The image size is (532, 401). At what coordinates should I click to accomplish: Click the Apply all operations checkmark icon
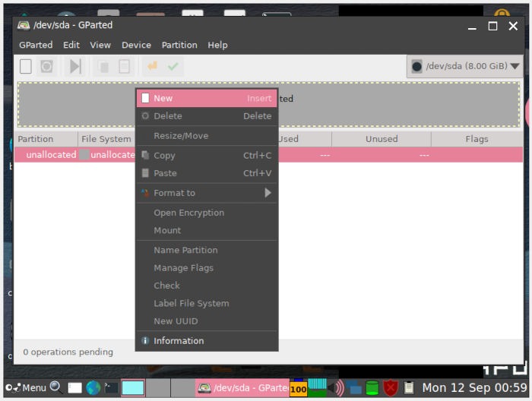pos(173,66)
